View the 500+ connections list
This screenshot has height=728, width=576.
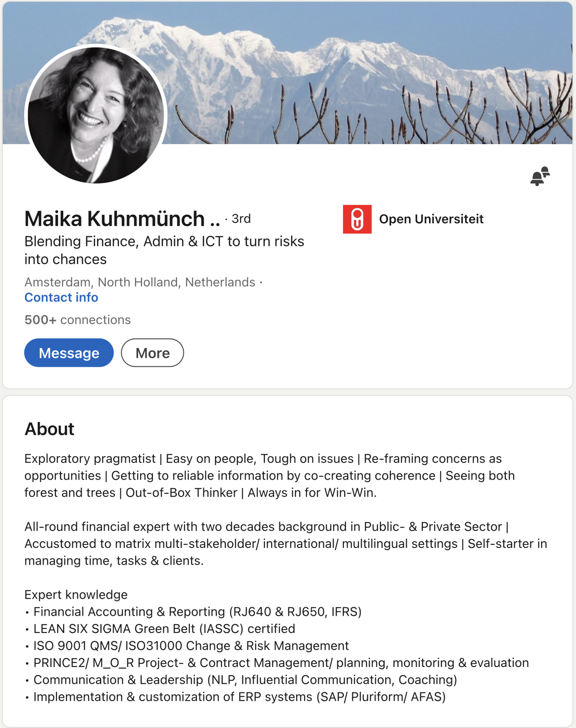(77, 320)
